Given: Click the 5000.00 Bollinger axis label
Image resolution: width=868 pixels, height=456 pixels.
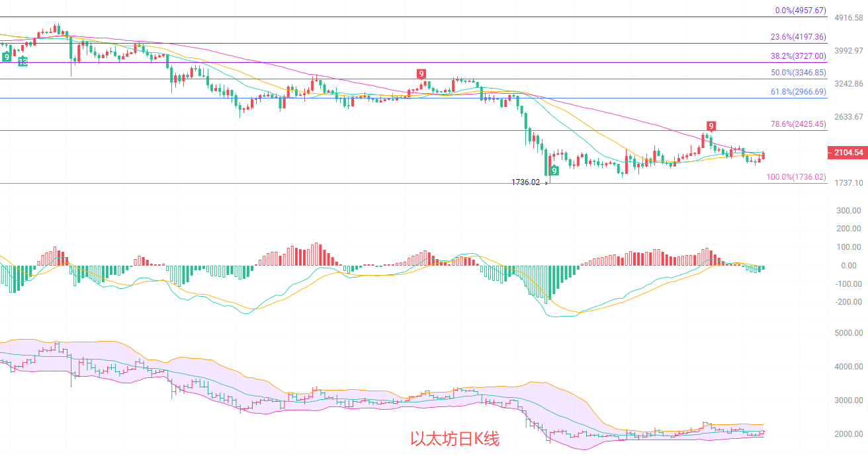Looking at the screenshot, I should 849,333.
